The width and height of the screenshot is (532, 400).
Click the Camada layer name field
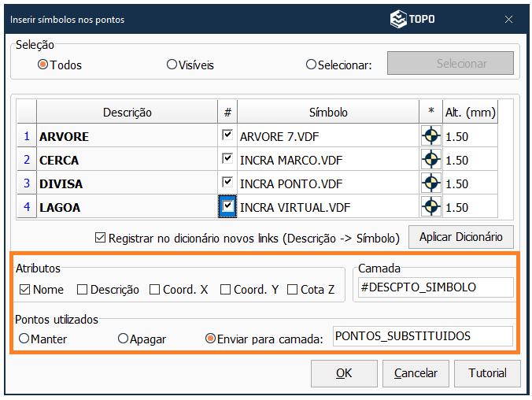tap(434, 287)
